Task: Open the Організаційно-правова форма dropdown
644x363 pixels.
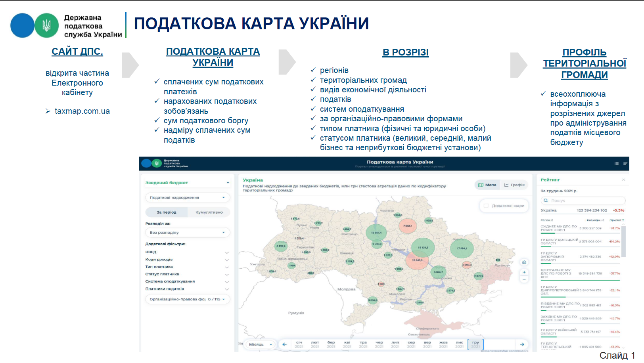Action: point(188,299)
